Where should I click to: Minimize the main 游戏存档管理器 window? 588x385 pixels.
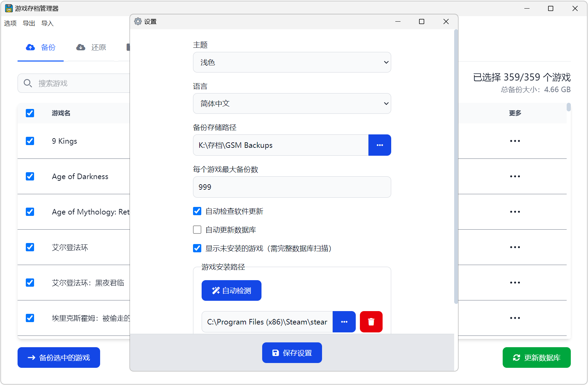527,8
